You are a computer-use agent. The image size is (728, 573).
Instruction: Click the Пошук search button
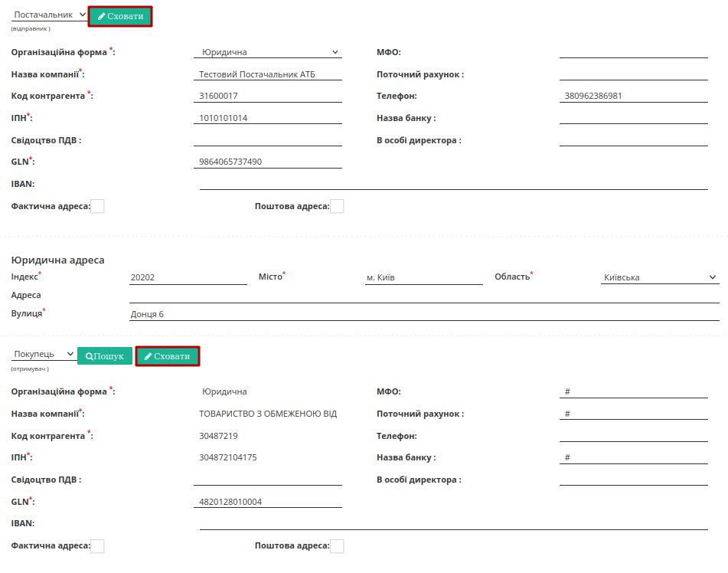pyautogui.click(x=105, y=356)
